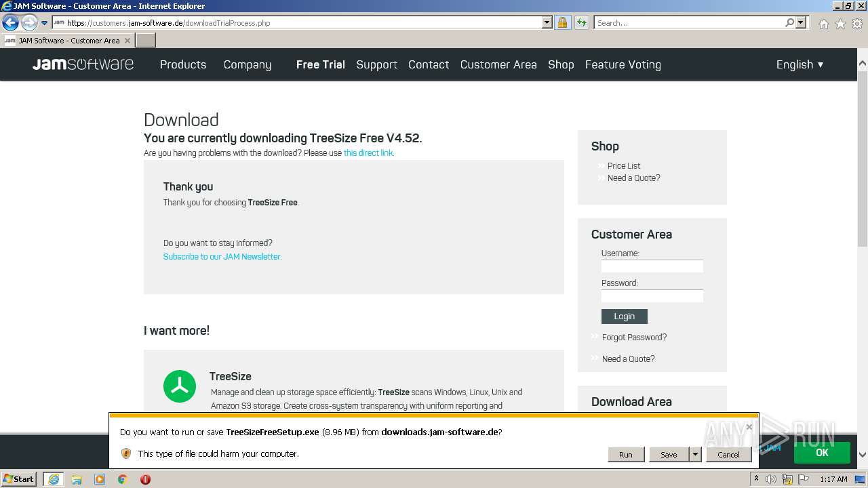Click the network tray icon

(x=787, y=479)
